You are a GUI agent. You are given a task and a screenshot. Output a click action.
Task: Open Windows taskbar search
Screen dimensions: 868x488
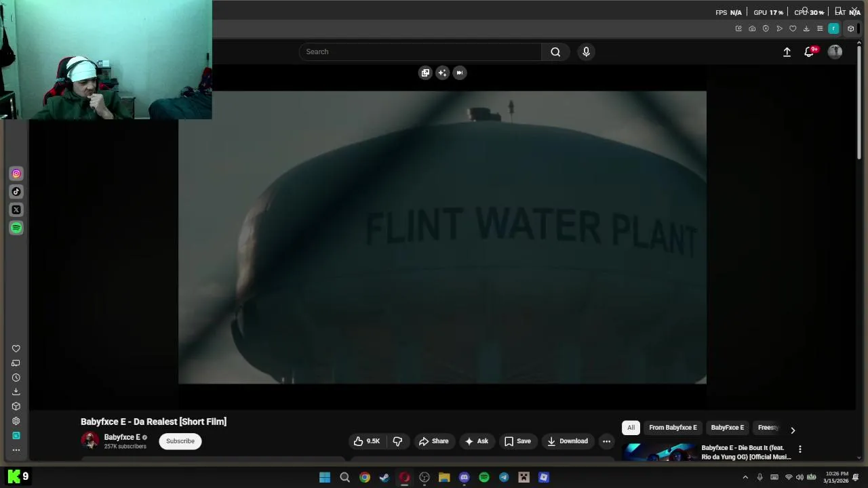(x=344, y=477)
